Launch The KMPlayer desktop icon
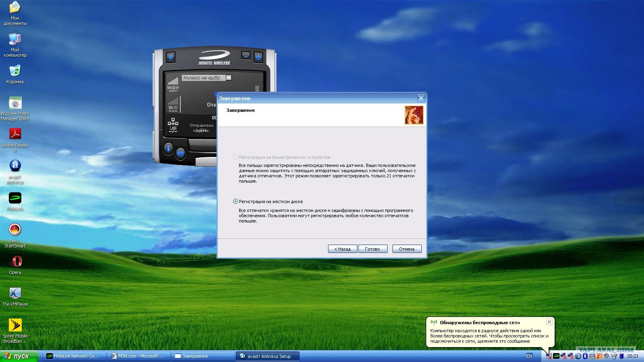Screen dimensions: 644x362 coord(15,297)
